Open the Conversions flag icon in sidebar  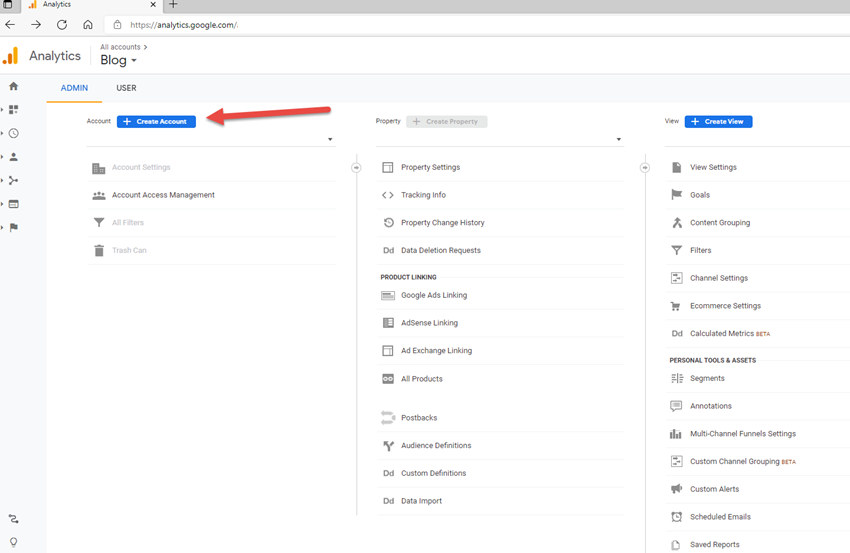click(14, 227)
